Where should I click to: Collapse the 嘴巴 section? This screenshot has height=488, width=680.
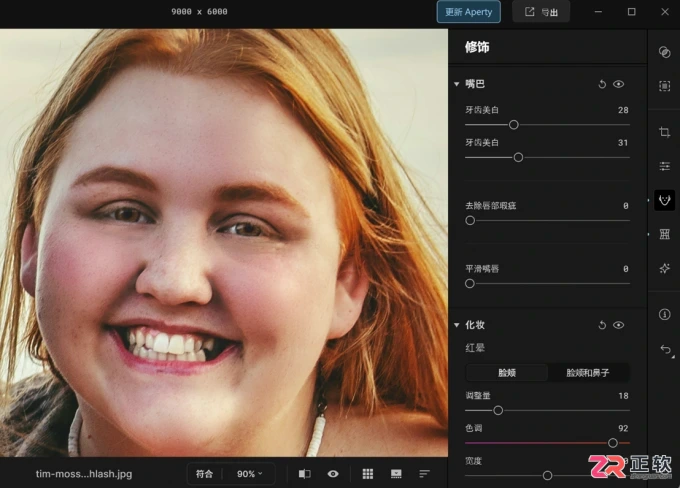point(456,84)
